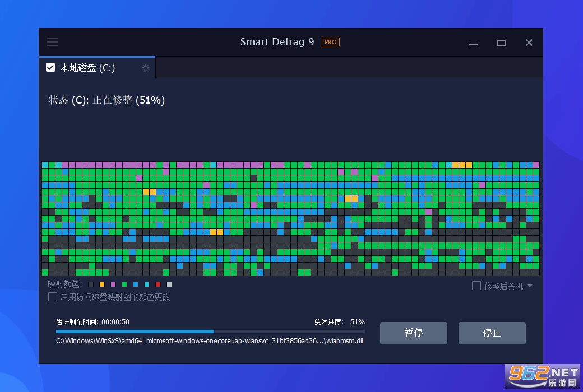Uncheck the 本地磁盘 (C:) checkbox
This screenshot has height=392, width=583.
[50, 67]
